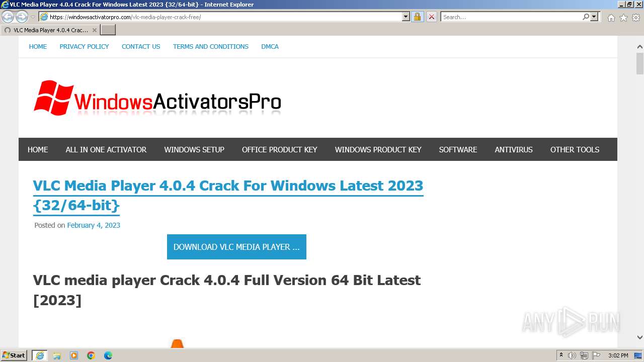The width and height of the screenshot is (644, 362).
Task: Open the CONTACT US link
Action: coord(141,46)
